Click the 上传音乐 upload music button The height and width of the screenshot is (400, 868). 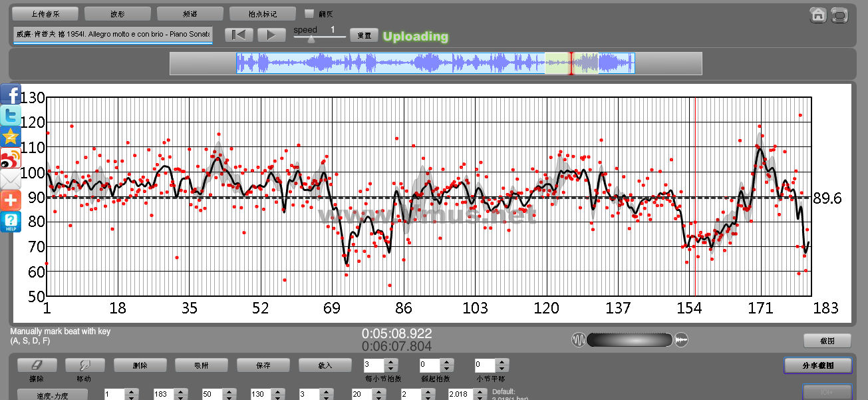click(x=45, y=13)
